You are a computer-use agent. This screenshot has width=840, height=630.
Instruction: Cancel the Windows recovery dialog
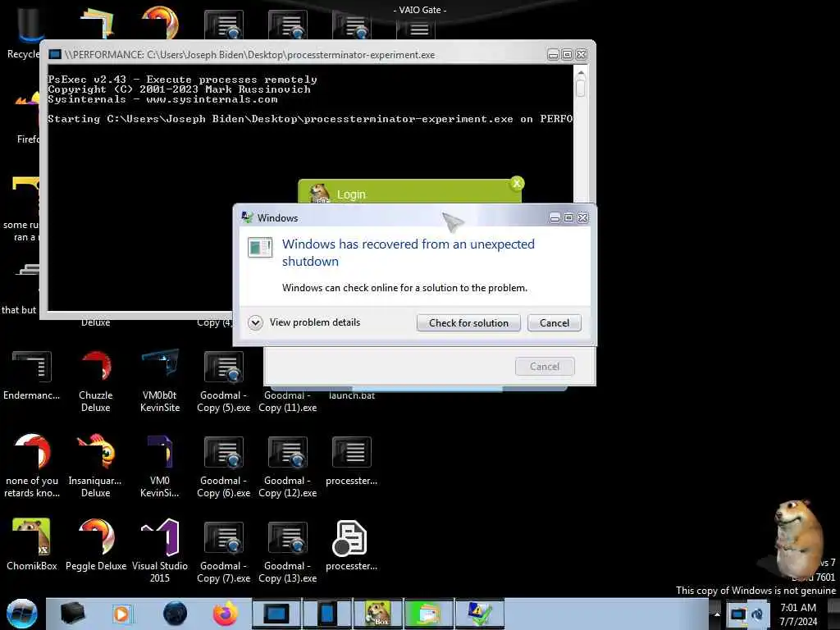coord(555,323)
